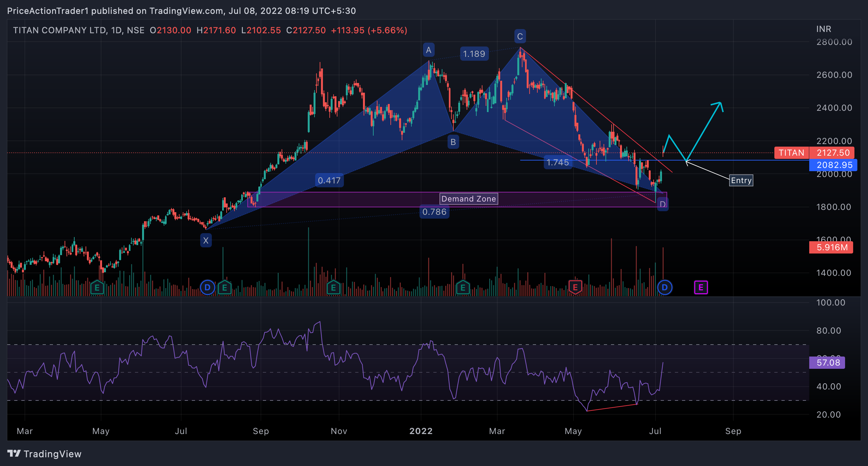Image resolution: width=868 pixels, height=466 pixels.
Task: Open the purple upcoming earnings marker
Action: click(x=701, y=287)
